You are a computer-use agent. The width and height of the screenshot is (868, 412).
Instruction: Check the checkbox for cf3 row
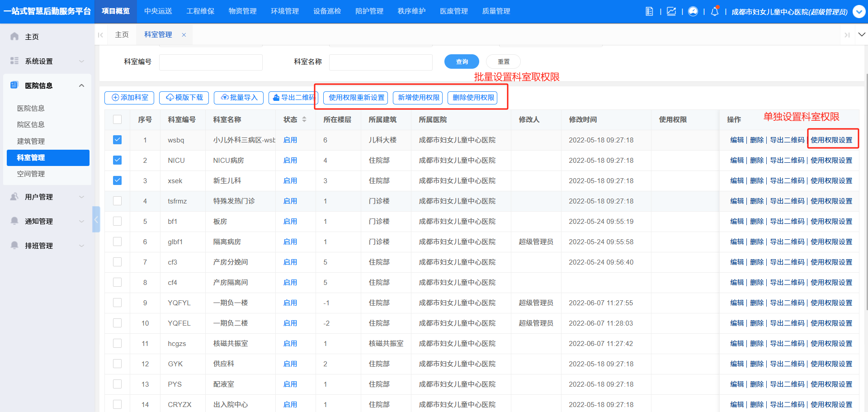tap(117, 262)
